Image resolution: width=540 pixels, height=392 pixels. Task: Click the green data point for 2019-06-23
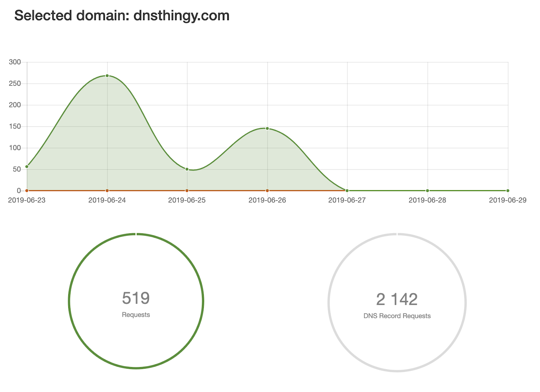tap(27, 166)
